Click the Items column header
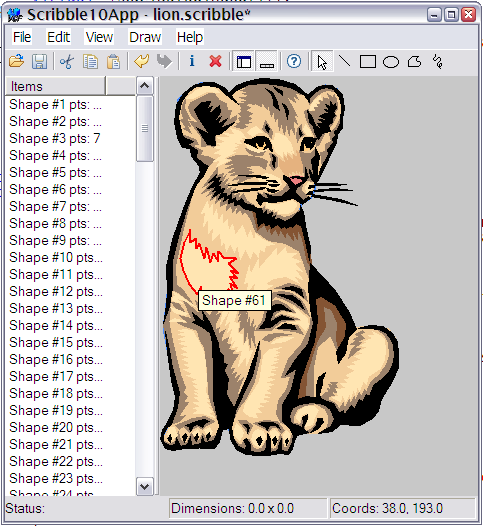Image resolution: width=483 pixels, height=526 pixels. click(x=55, y=86)
